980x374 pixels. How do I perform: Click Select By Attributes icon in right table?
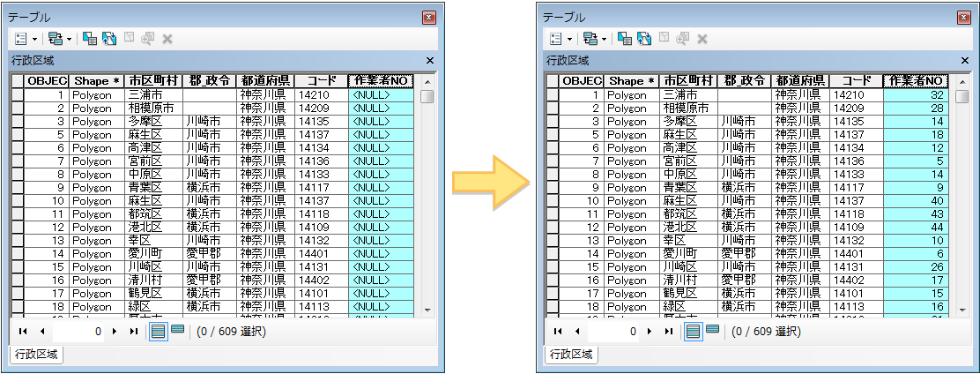[x=625, y=39]
